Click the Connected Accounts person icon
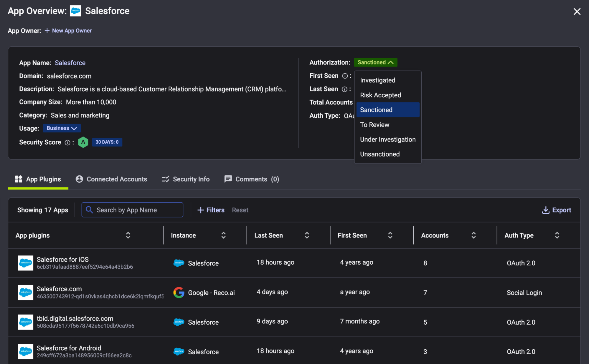Screen dimensions: 589x364 79,179
